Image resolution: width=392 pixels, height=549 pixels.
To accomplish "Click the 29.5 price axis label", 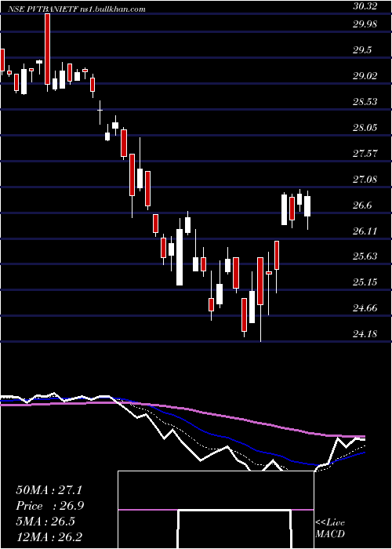I will [362, 50].
